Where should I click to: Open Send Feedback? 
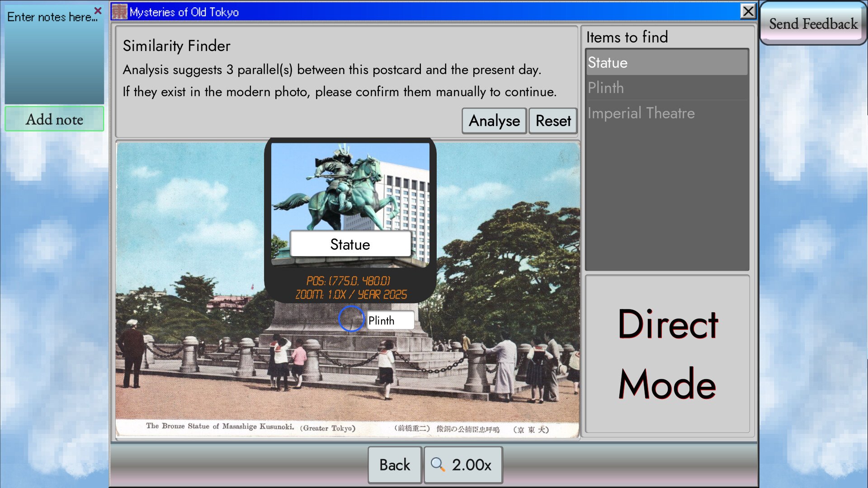tap(813, 23)
